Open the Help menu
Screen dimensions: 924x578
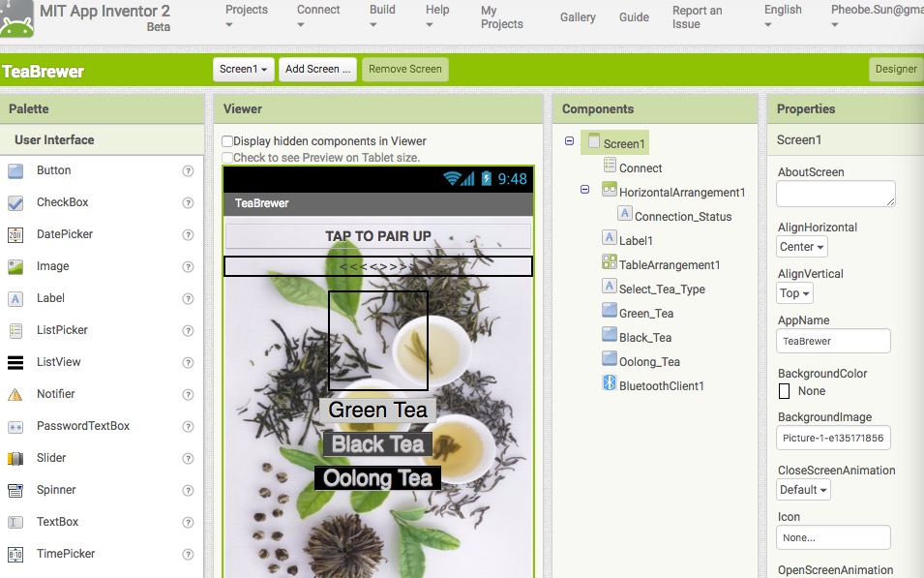(x=437, y=16)
